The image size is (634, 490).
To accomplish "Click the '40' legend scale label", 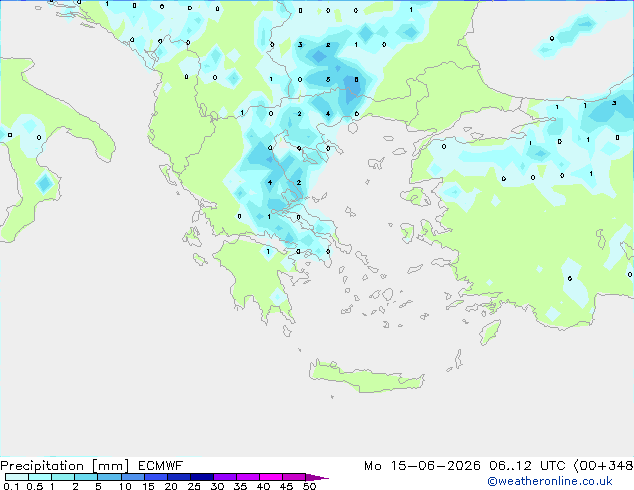I will click(x=263, y=486).
